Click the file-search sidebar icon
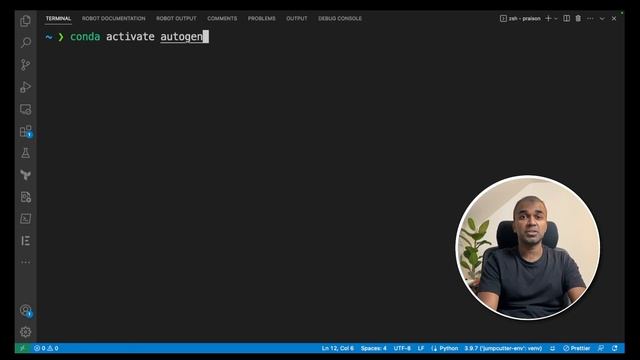 coord(25,197)
